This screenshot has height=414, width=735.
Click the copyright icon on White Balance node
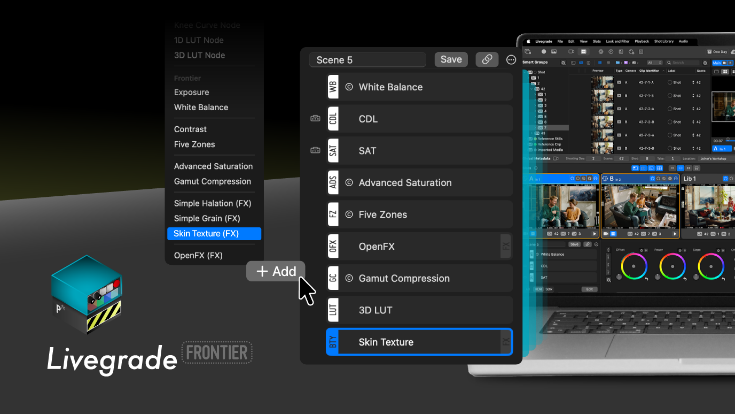coord(349,87)
